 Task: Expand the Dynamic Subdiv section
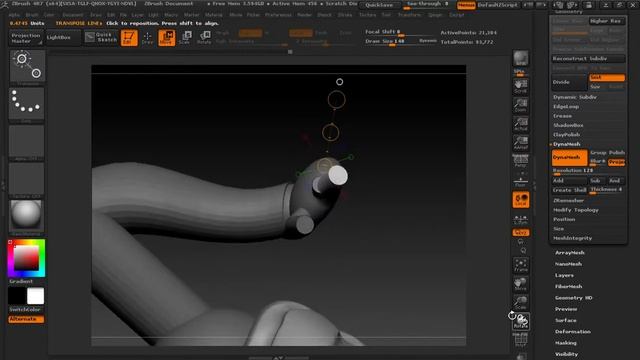point(575,97)
